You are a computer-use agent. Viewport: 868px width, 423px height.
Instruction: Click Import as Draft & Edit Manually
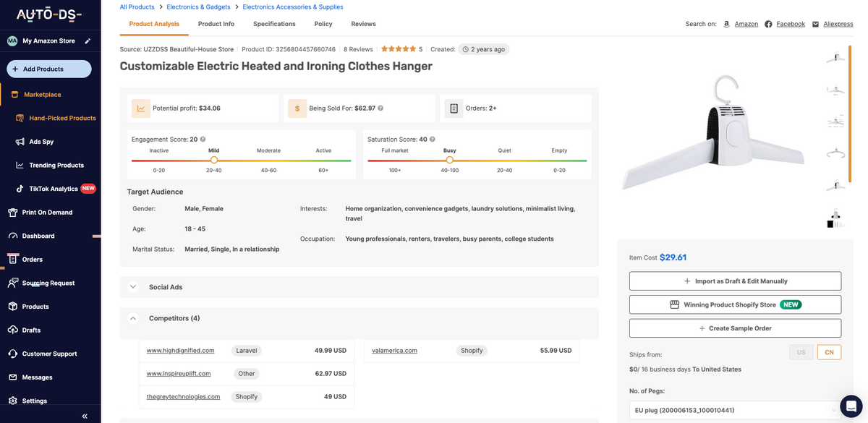(735, 281)
